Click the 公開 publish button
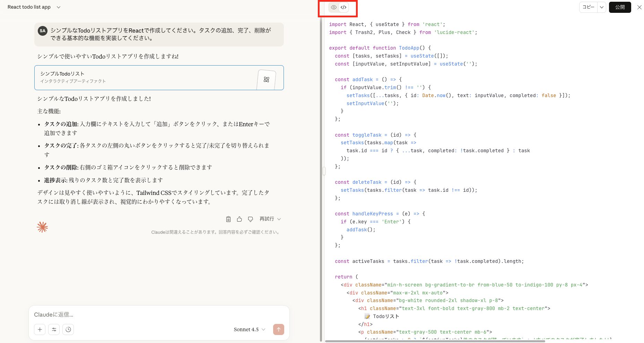Screen dimensions: 644x343 620,7
